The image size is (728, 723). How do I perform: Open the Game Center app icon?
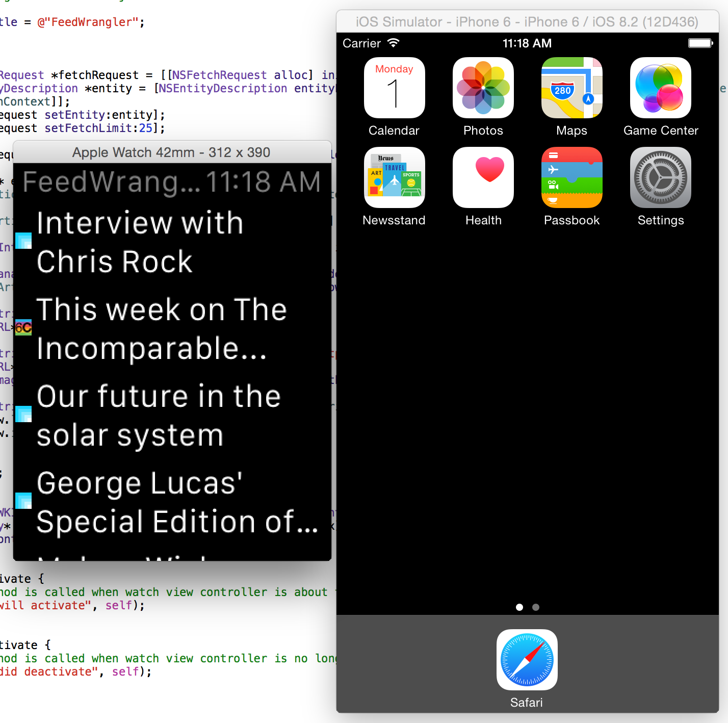coord(660,88)
